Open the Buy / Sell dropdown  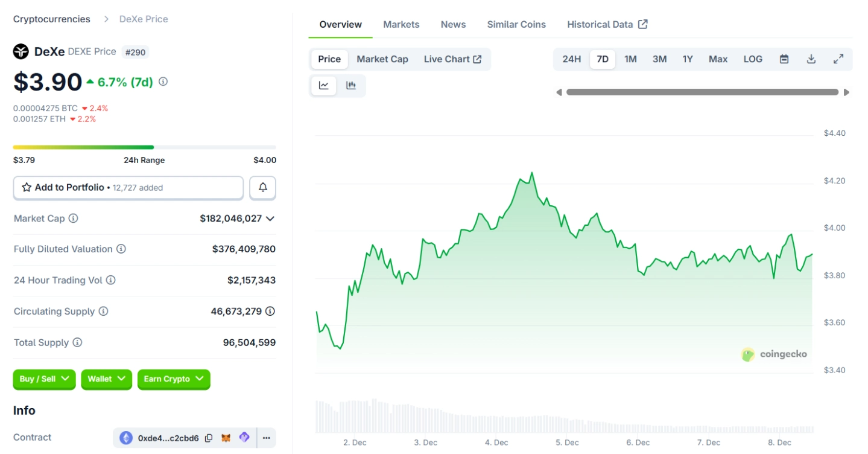pos(44,379)
